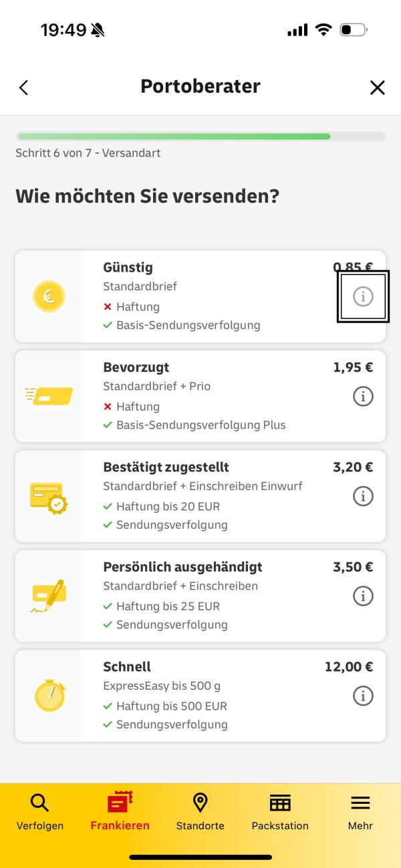Close the Portoberater with X
This screenshot has height=868, width=401.
click(x=378, y=87)
